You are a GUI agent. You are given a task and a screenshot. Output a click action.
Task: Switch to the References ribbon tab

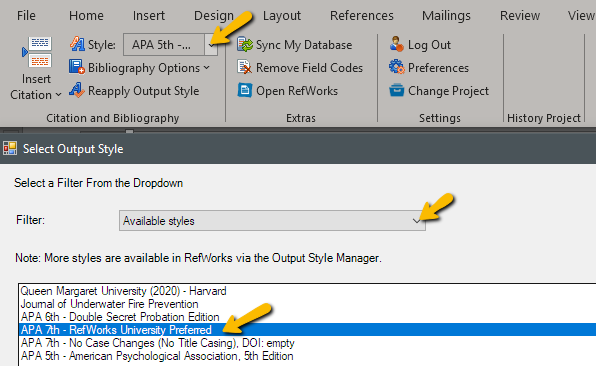[x=361, y=16]
